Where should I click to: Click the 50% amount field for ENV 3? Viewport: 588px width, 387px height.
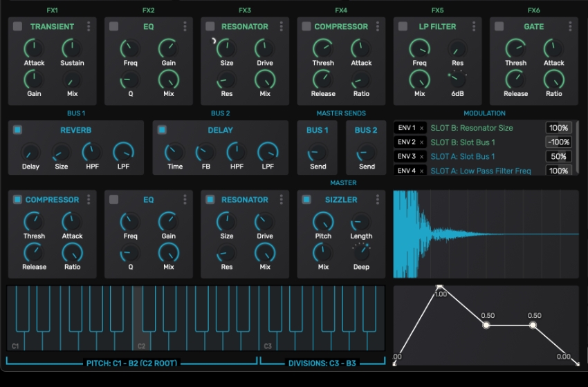coord(558,157)
